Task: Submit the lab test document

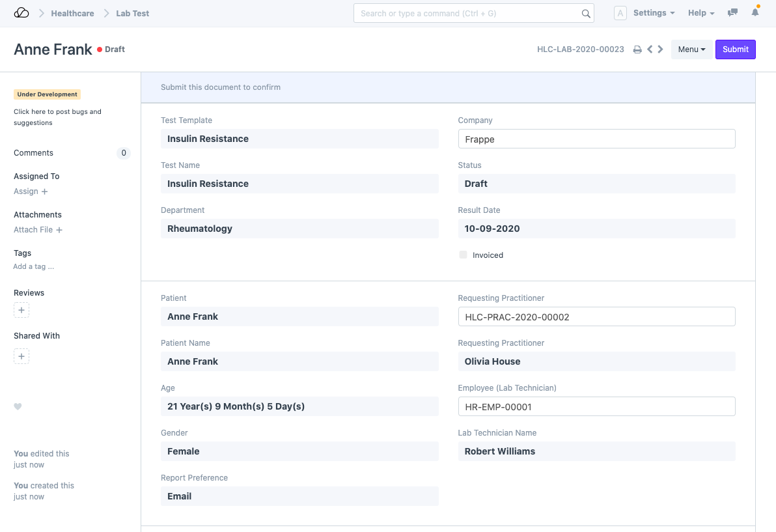Action: [x=735, y=49]
